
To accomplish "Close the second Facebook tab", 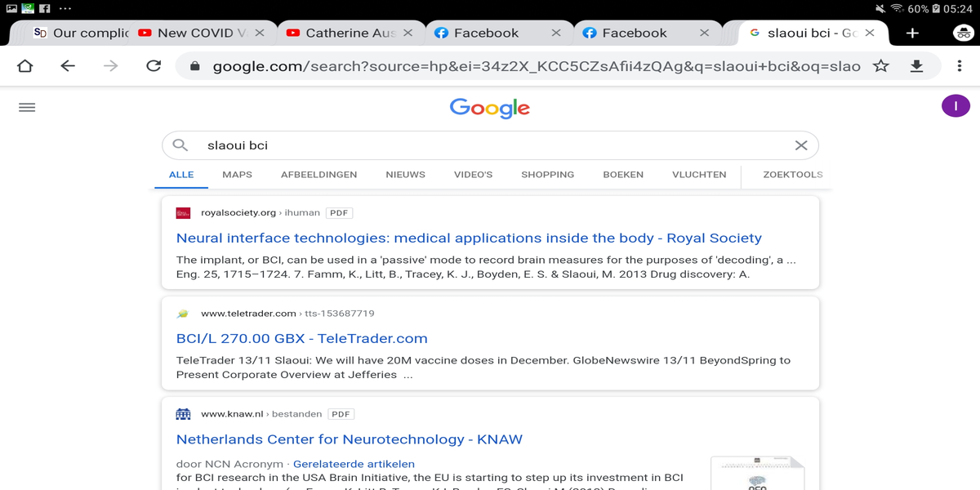I will tap(704, 33).
